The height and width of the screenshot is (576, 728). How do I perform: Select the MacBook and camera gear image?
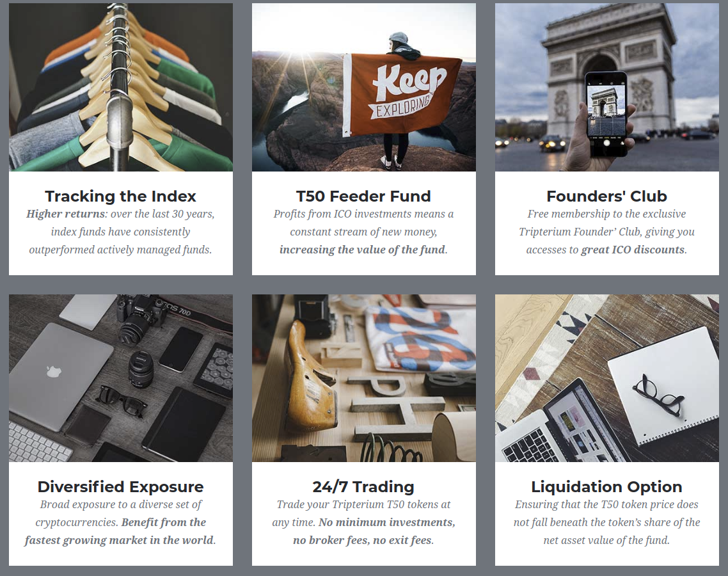coord(121,378)
